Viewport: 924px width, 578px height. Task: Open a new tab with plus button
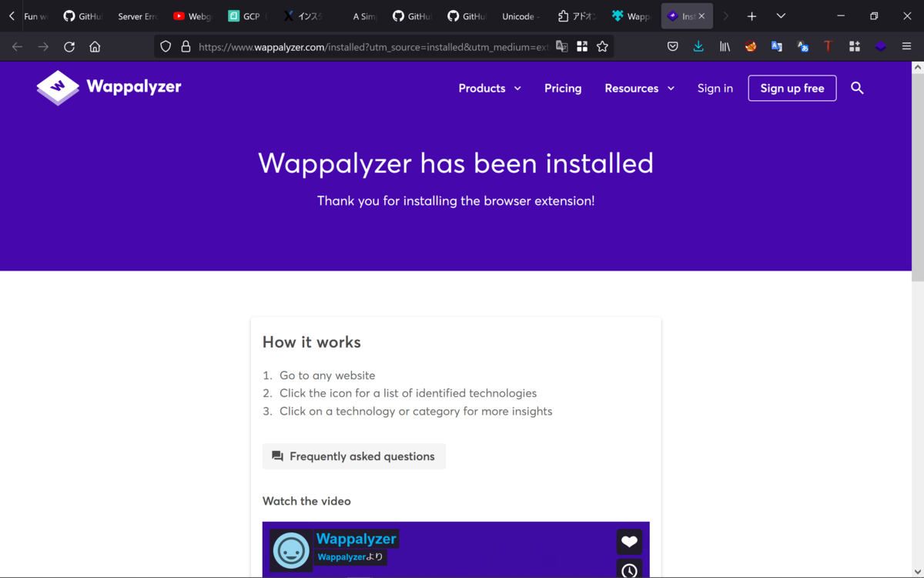[752, 16]
